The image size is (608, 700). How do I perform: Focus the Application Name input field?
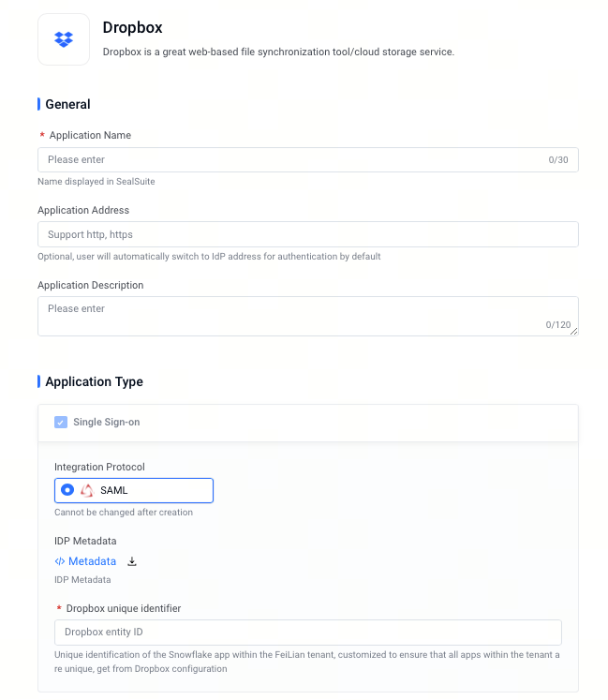[308, 160]
